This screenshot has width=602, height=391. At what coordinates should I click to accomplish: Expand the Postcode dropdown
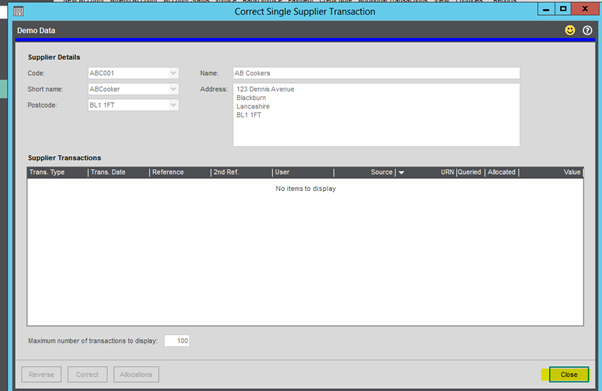[x=174, y=105]
